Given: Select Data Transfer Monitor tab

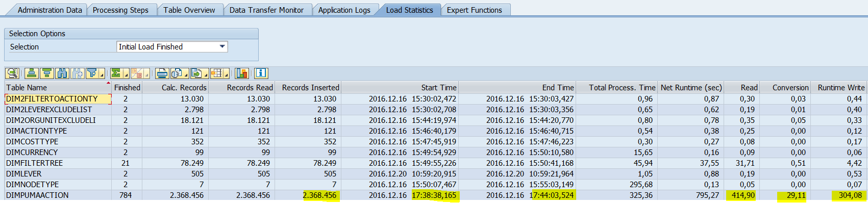Looking at the screenshot, I should click(x=266, y=10).
